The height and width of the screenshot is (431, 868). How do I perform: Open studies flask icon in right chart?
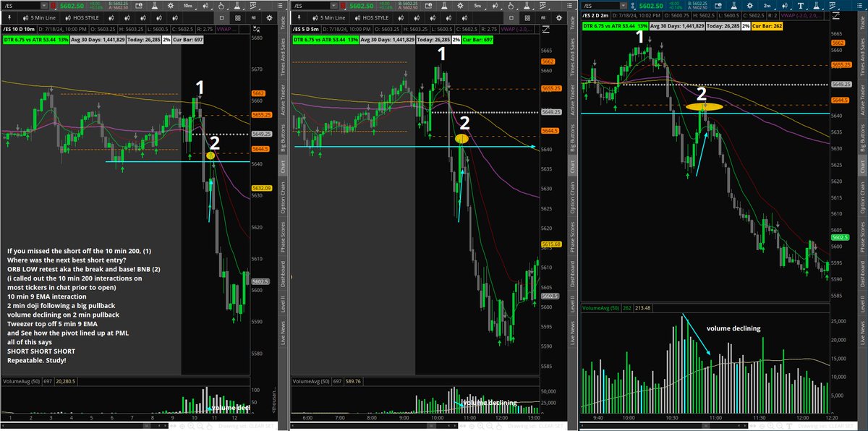pyautogui.click(x=733, y=6)
